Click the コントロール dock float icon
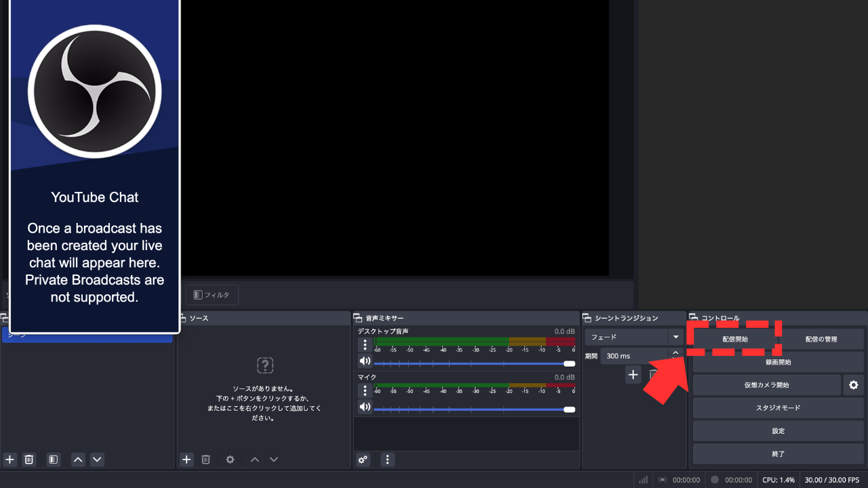Image resolution: width=868 pixels, height=488 pixels. (694, 318)
